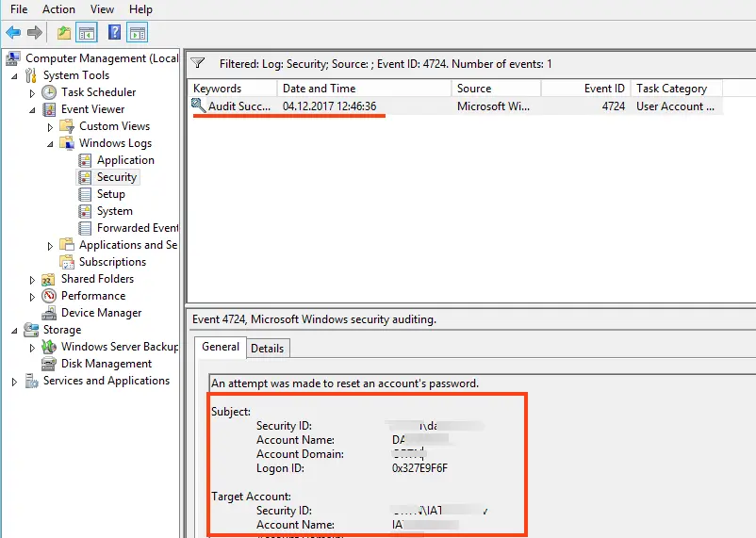Click the Subscriptions icon

click(67, 262)
